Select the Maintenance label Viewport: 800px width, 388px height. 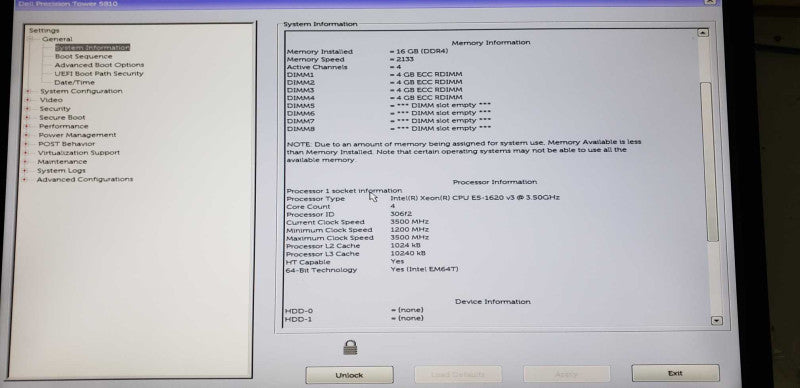62,161
